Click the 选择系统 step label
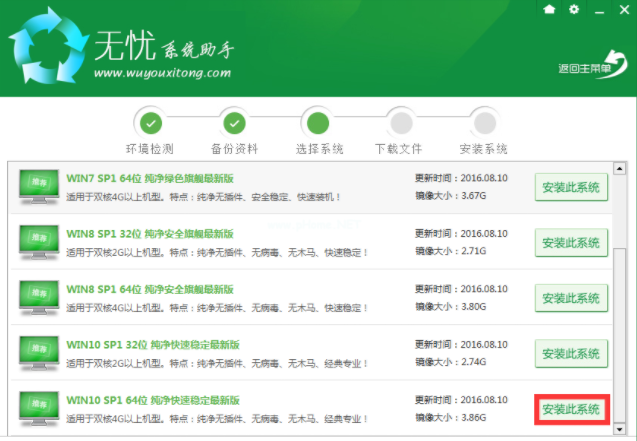 (x=319, y=149)
